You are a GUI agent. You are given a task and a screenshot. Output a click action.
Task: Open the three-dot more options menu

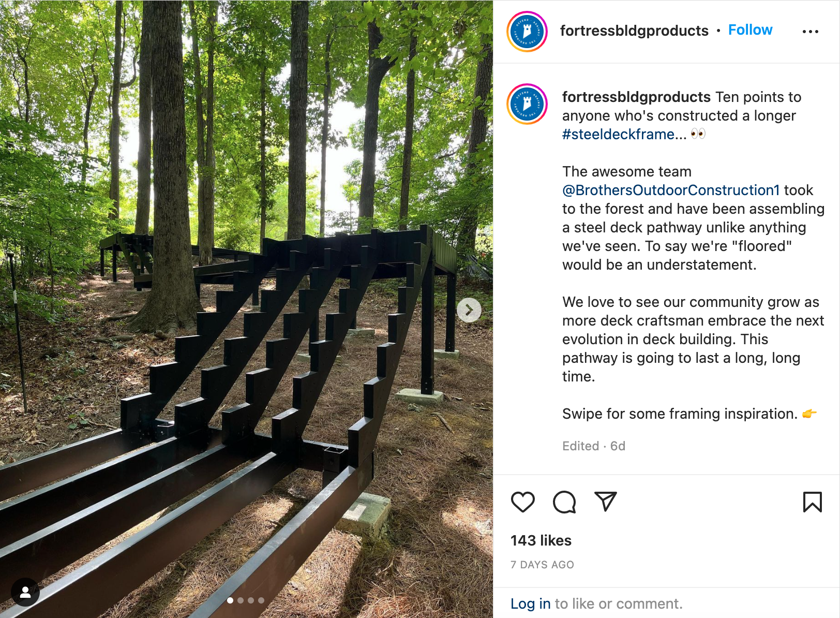click(x=810, y=32)
